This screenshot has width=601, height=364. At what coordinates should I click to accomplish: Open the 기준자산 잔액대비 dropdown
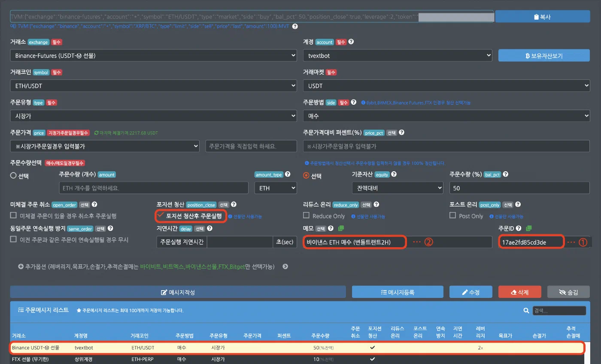click(397, 188)
